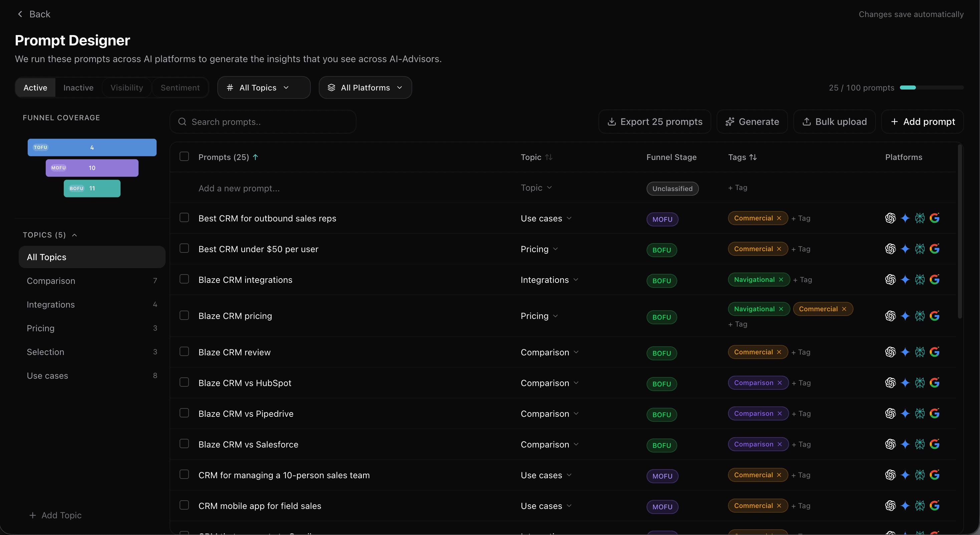Viewport: 980px width, 535px height.
Task: Go Back to the previous page
Action: (x=34, y=14)
